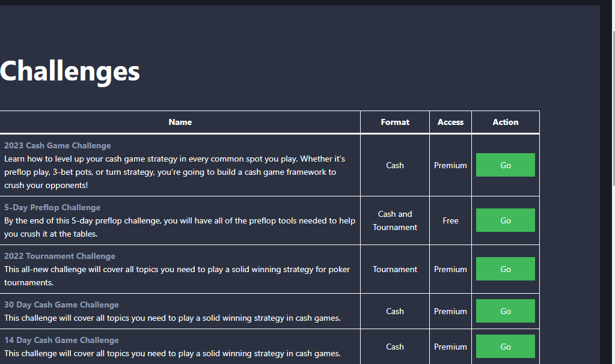Click the page vertical scrollbar thumb
Image resolution: width=615 pixels, height=364 pixels.
[x=613, y=108]
